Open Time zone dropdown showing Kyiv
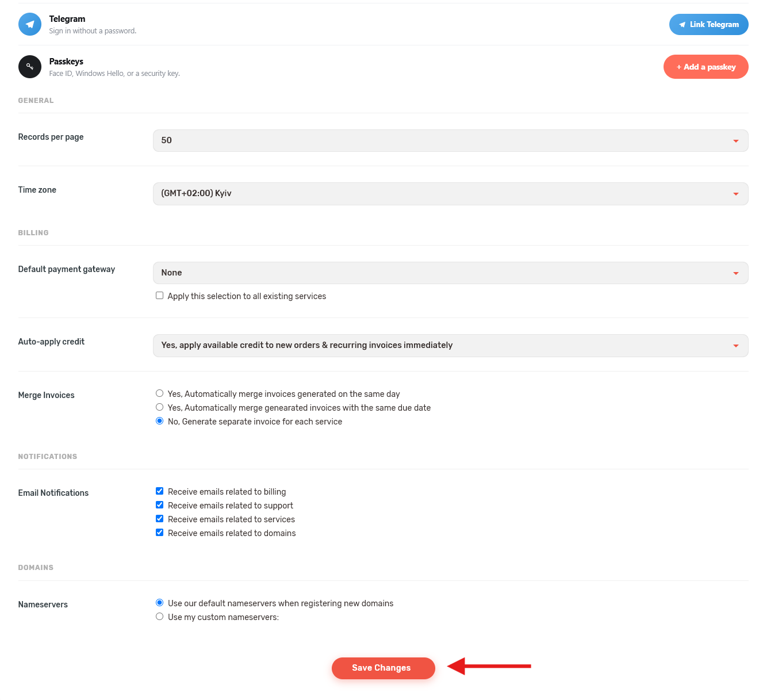This screenshot has height=700, width=763. click(450, 193)
